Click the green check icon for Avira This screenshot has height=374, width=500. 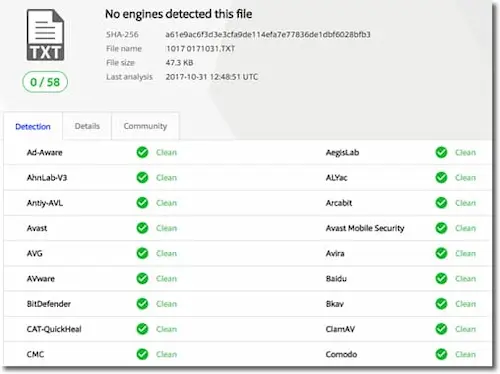441,253
